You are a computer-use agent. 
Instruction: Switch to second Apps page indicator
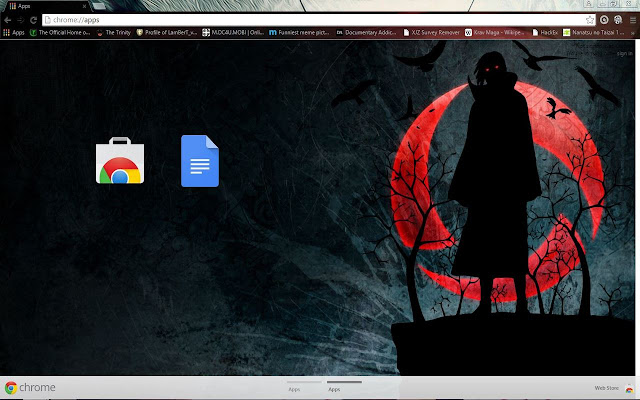tap(344, 386)
